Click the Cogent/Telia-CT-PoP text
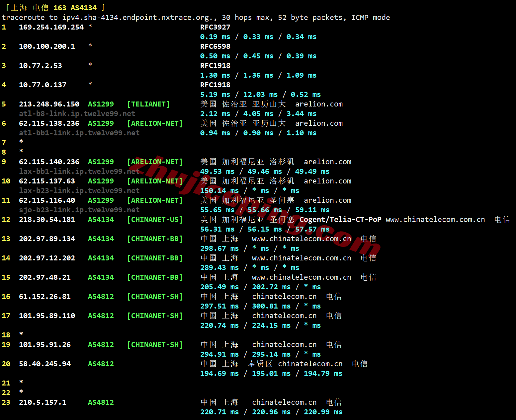Viewport: 516px width, 420px height. tap(340, 220)
